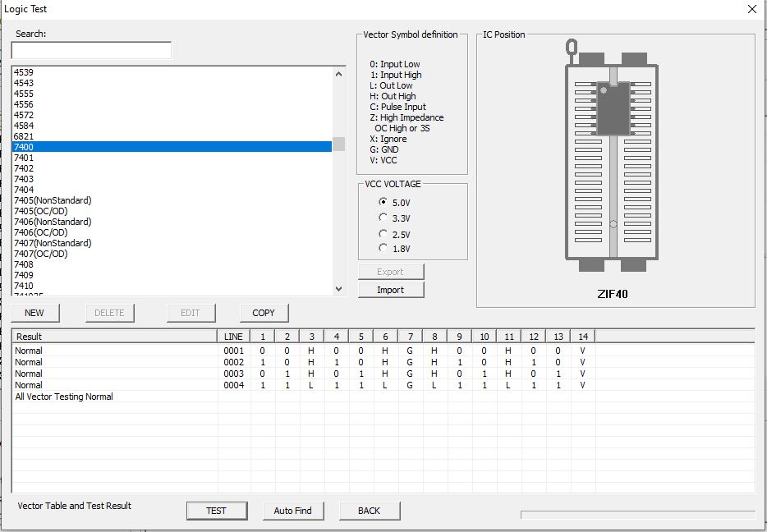Click the ZIF40 socket IC position diagram
Image resolution: width=767 pixels, height=532 pixels.
point(612,155)
